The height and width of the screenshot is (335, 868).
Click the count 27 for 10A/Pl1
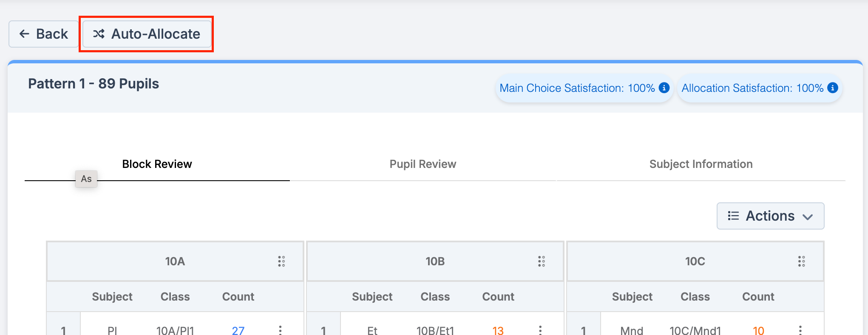238,330
